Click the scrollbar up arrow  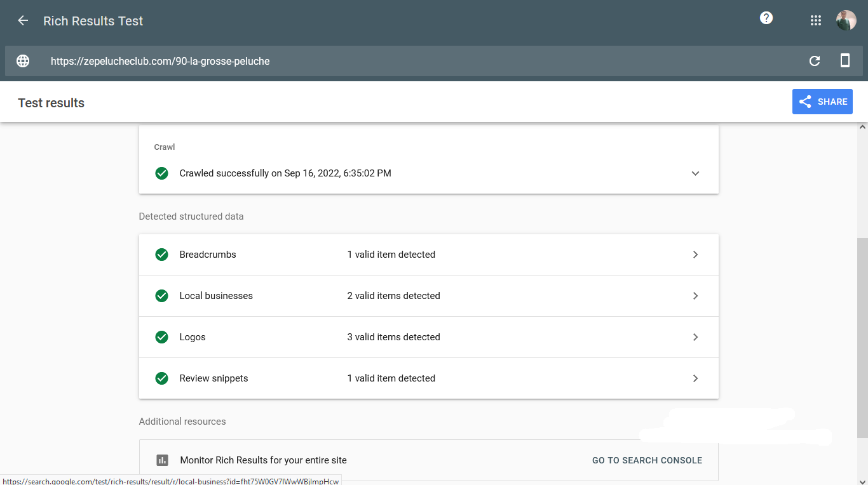click(x=862, y=127)
